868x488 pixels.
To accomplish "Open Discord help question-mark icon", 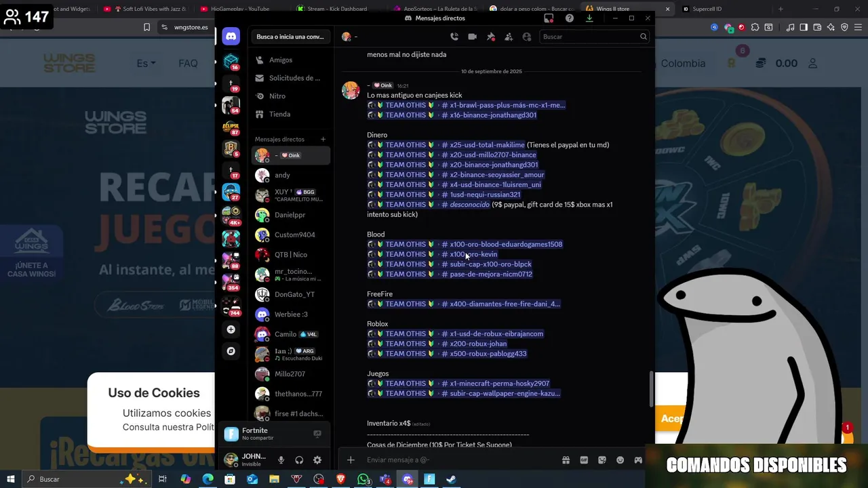I will (570, 18).
